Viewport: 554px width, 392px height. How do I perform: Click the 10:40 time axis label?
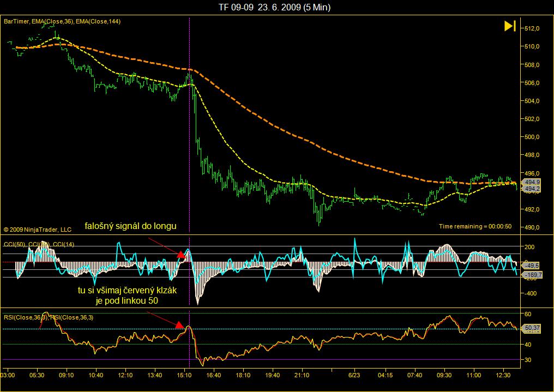(96, 375)
